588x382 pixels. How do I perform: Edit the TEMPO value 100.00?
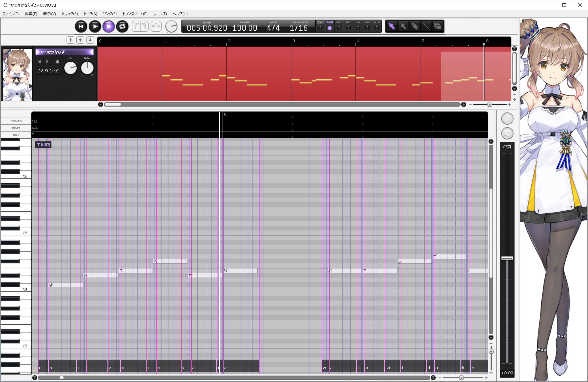pos(245,28)
